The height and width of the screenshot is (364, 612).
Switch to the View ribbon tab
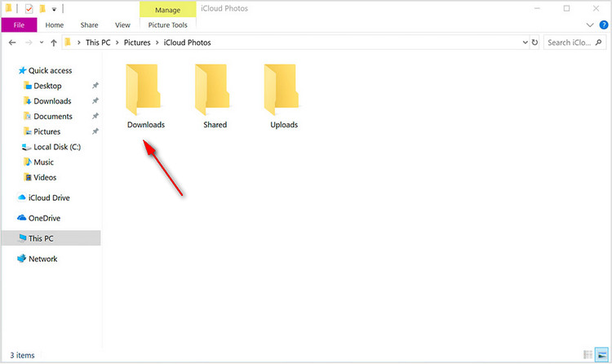click(122, 25)
